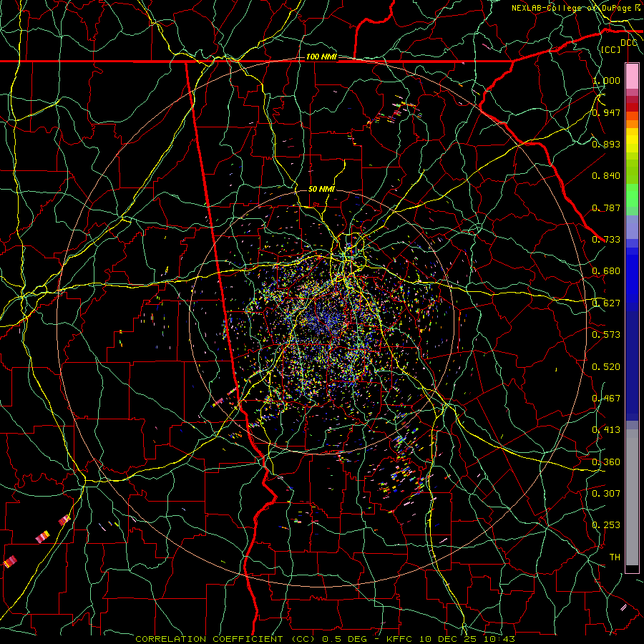Select the 0.893 scale value
This screenshot has height=644, width=644.
(606, 144)
